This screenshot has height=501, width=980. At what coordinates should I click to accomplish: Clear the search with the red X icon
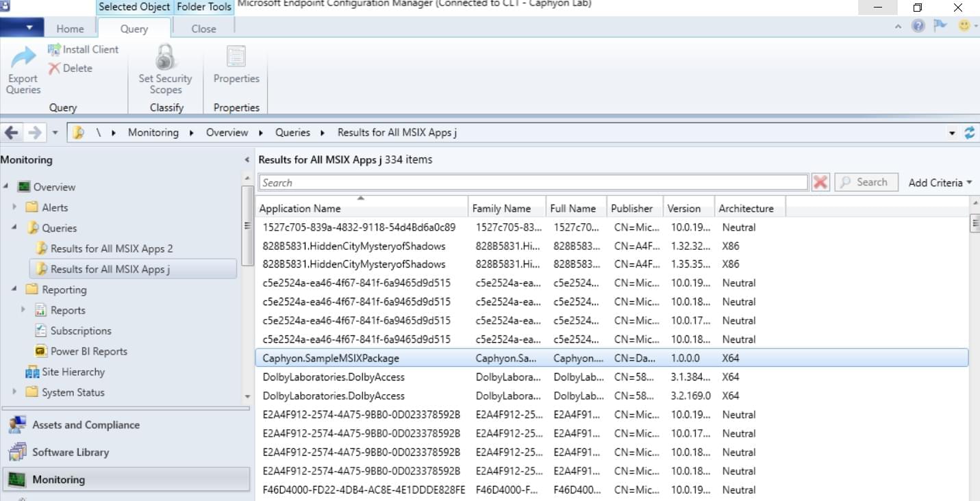[820, 181]
